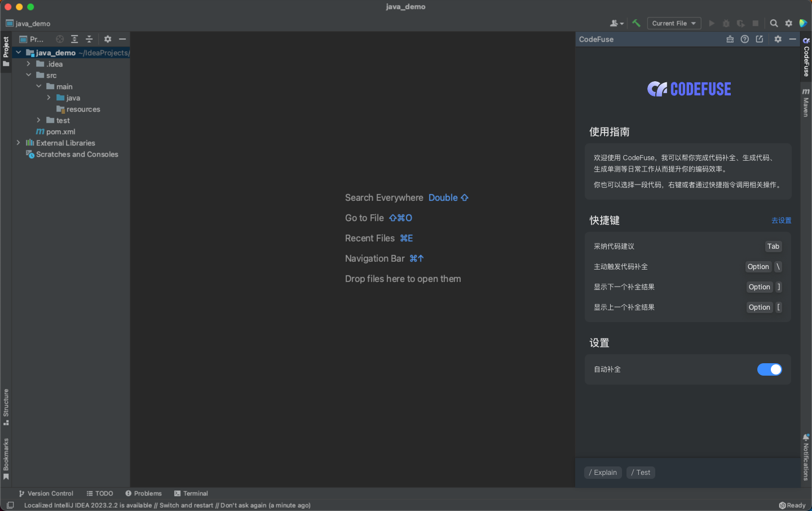Click the CODEFUSE logo
This screenshot has height=511, width=812.
(689, 89)
